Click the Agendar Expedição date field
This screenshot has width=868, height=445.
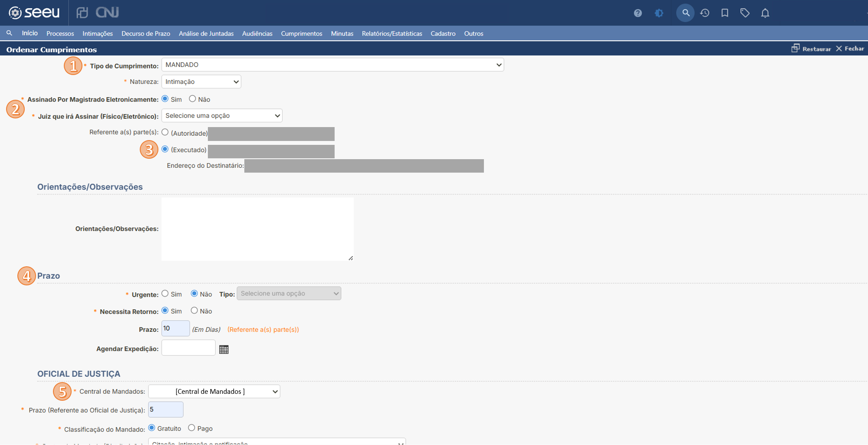pyautogui.click(x=188, y=348)
